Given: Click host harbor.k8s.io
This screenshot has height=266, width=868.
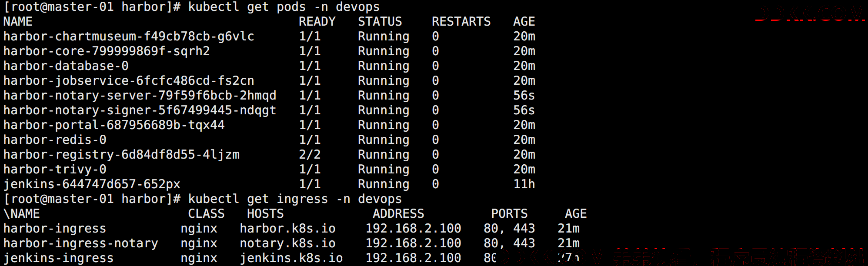Looking at the screenshot, I should click(287, 229).
